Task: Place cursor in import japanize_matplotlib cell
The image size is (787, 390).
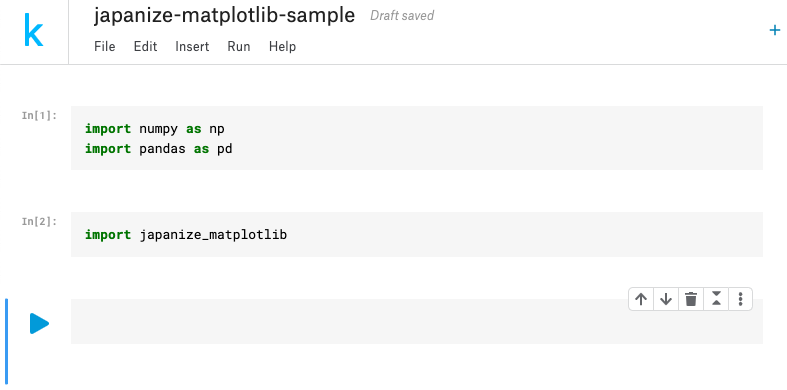Action: coord(186,234)
